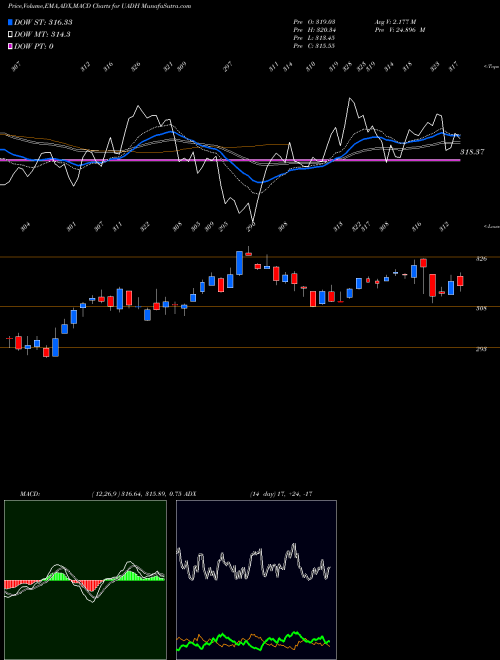Click the '<Lows' label at right

491,226
